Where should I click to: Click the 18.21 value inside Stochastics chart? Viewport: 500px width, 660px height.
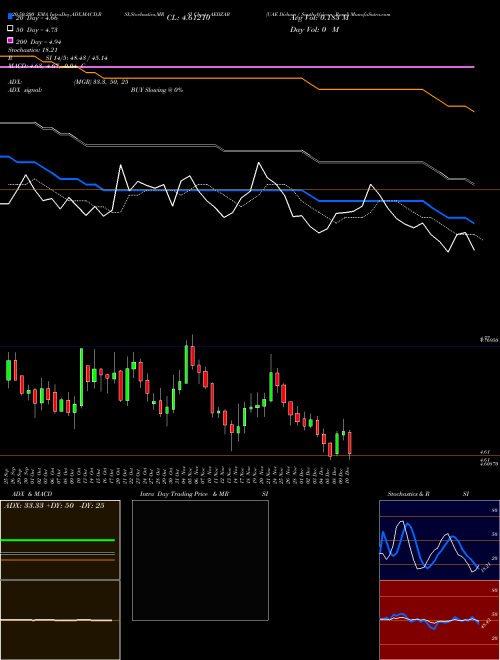click(x=485, y=567)
